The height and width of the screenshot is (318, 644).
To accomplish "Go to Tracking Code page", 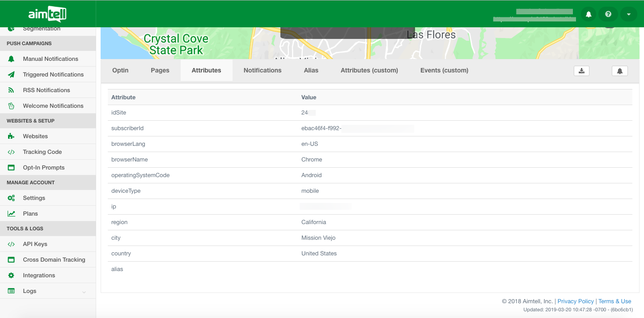I will pos(42,152).
